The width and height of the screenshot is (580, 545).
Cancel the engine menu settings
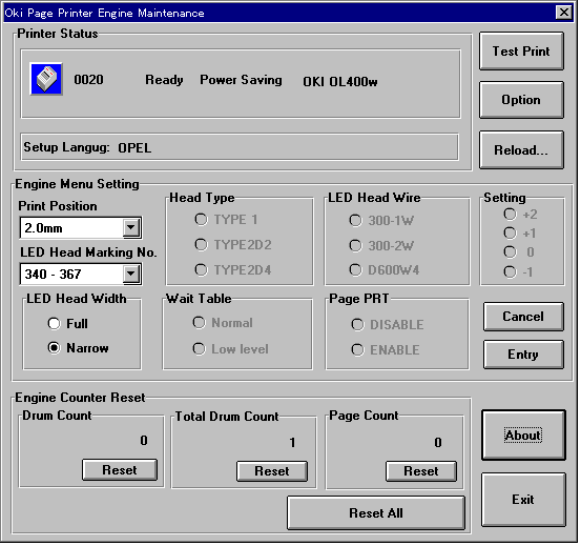coord(523,316)
